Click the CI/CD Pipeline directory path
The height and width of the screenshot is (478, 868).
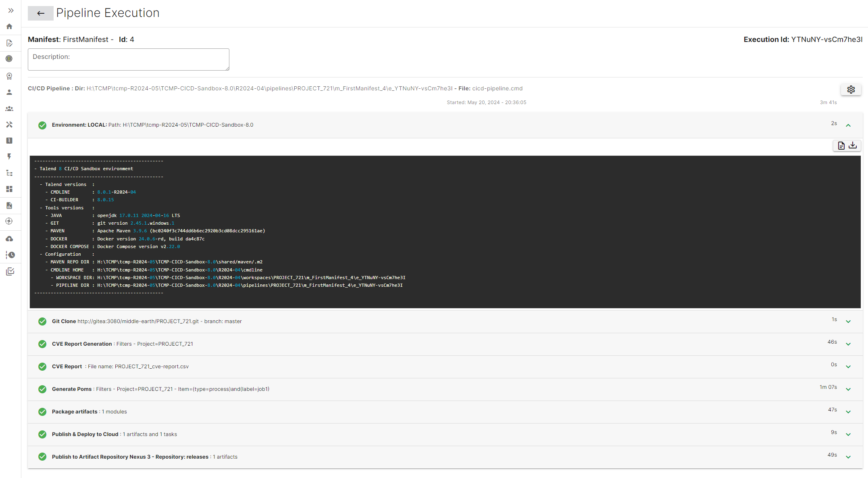(x=269, y=88)
